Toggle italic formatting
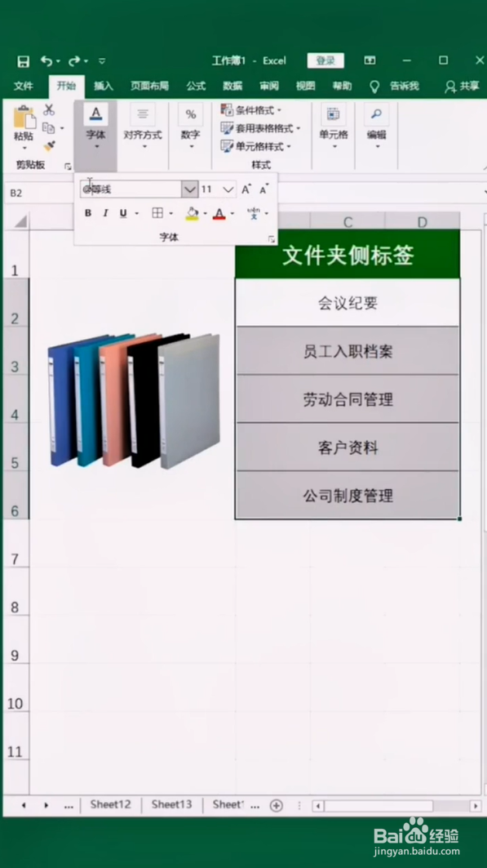Image resolution: width=487 pixels, height=868 pixels. coord(105,213)
